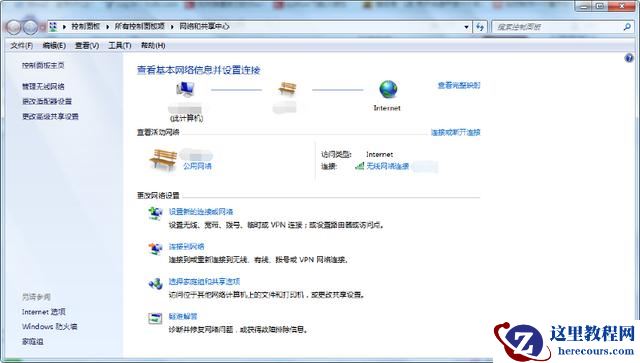Open 更改高级共享设置 sidebar link
Screen dimensions: 640x363
(x=50, y=116)
